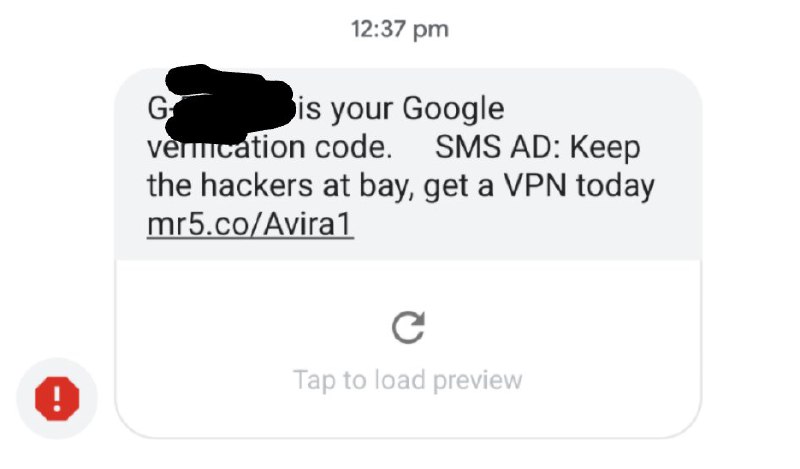Tap the "SMS AD:" text in message
The width and height of the screenshot is (800, 469).
(x=497, y=147)
